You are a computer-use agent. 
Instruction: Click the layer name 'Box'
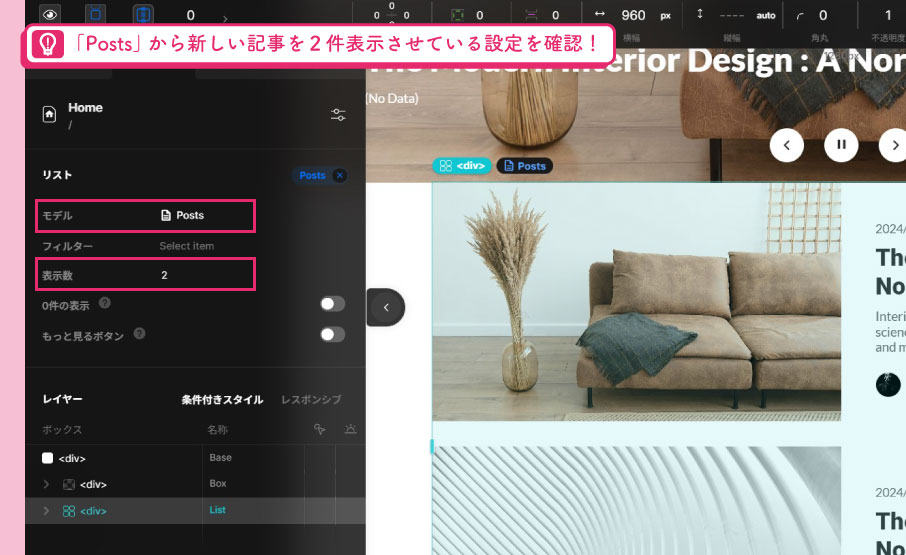point(218,483)
